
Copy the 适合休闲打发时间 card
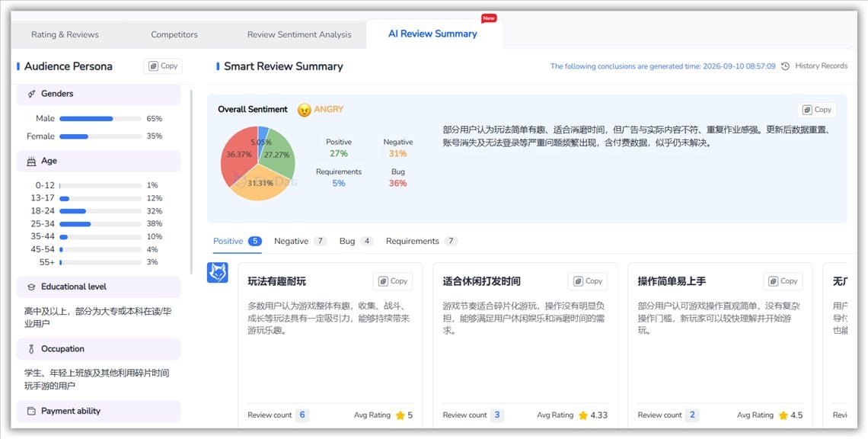point(587,281)
